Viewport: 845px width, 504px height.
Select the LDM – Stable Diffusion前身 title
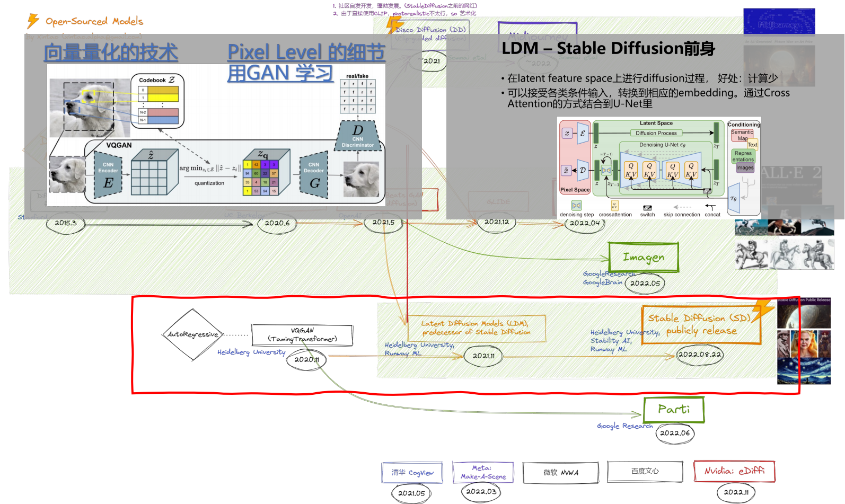(608, 48)
